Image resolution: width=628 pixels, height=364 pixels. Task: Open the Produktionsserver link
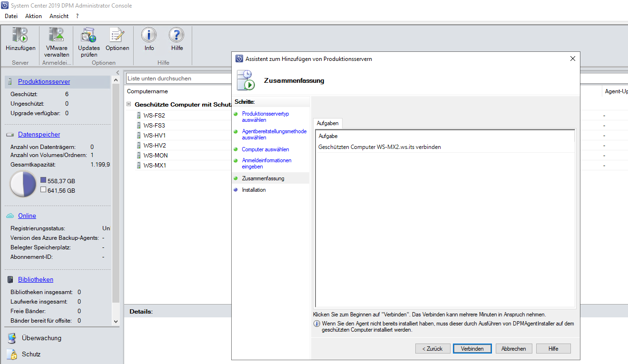(44, 82)
